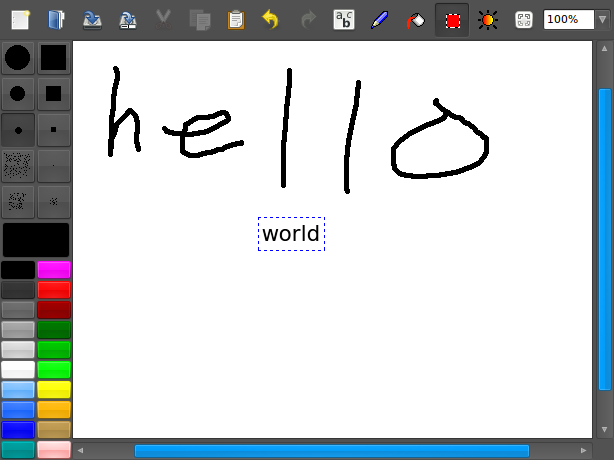Screen dimensions: 614x460
Task: Undo the last stroke
Action: click(x=270, y=19)
